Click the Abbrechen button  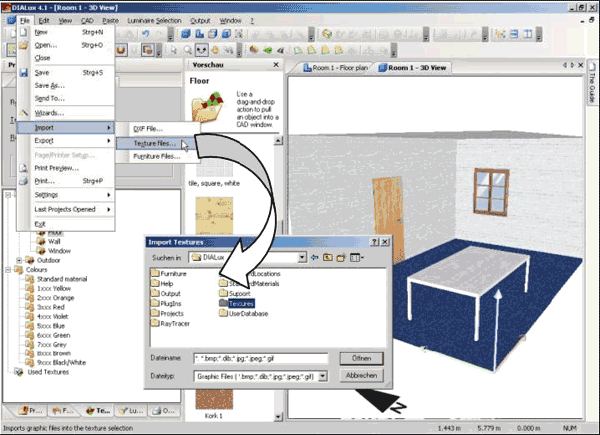(x=361, y=376)
